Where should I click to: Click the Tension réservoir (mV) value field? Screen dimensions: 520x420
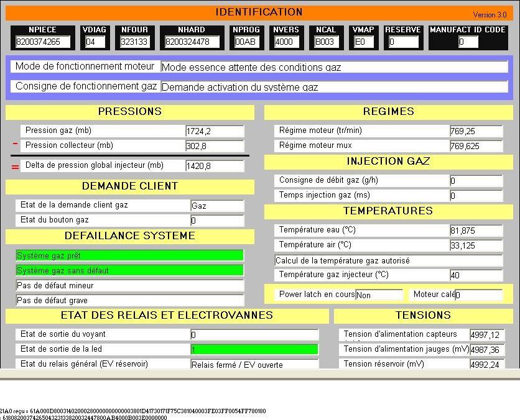(486, 365)
